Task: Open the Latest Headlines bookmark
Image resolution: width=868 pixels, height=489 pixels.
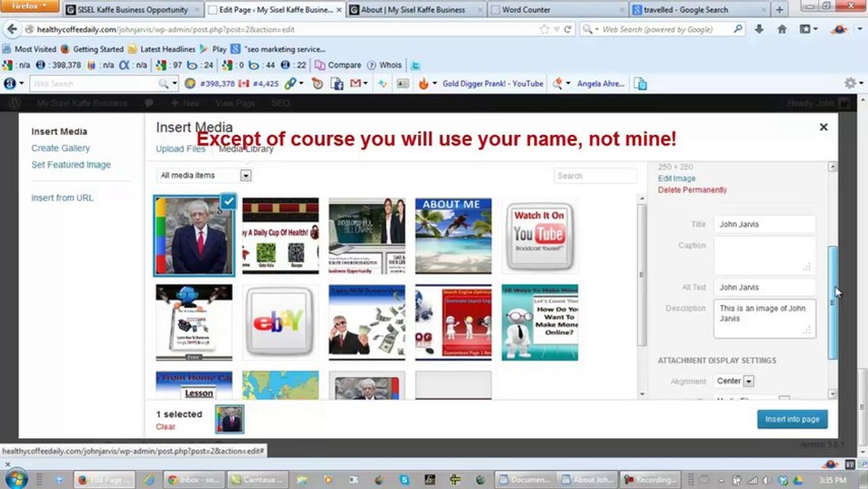Action: [x=162, y=49]
